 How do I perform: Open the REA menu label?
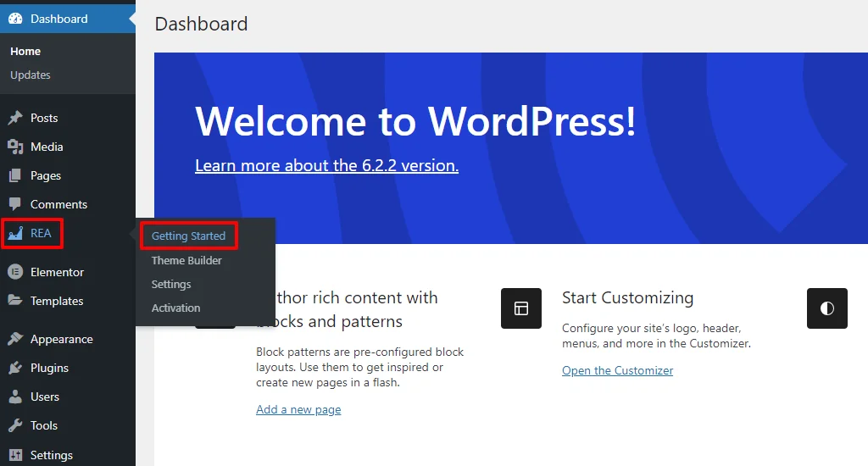(41, 233)
